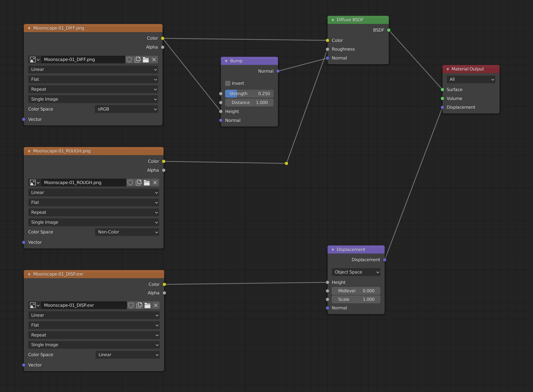Collapse the Material Output node
This screenshot has height=392, width=533.
(x=447, y=69)
